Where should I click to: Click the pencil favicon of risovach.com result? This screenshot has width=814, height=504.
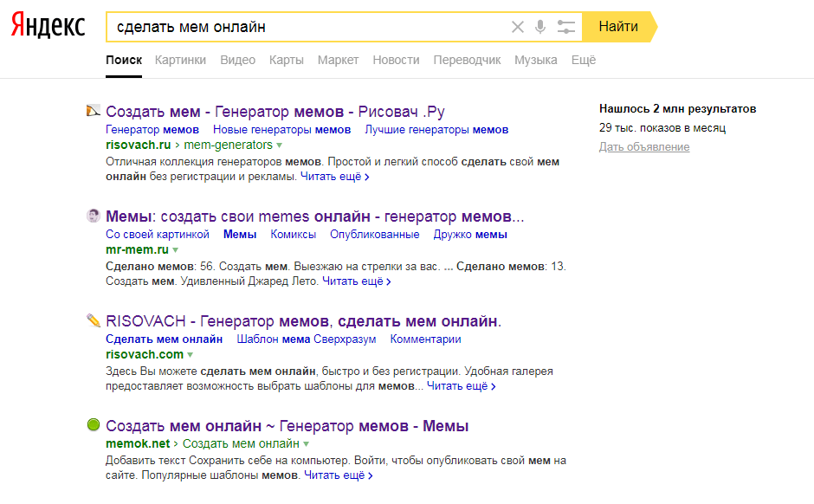tap(94, 321)
